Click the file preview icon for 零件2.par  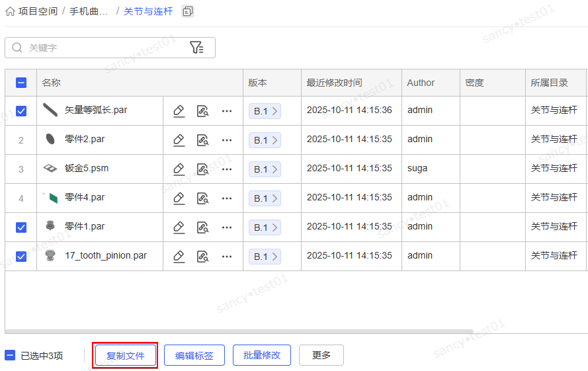pyautogui.click(x=203, y=140)
